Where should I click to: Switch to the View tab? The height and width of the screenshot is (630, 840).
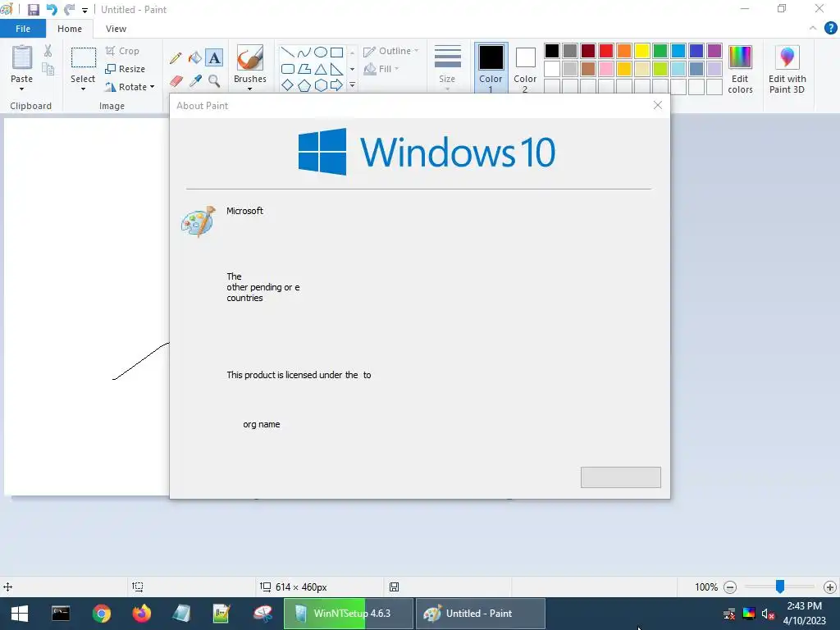116,29
